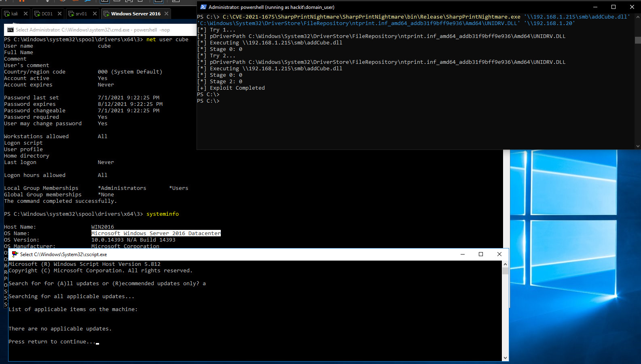Click 'List of applicable items on the machine:' line
641x364 pixels.
73,309
